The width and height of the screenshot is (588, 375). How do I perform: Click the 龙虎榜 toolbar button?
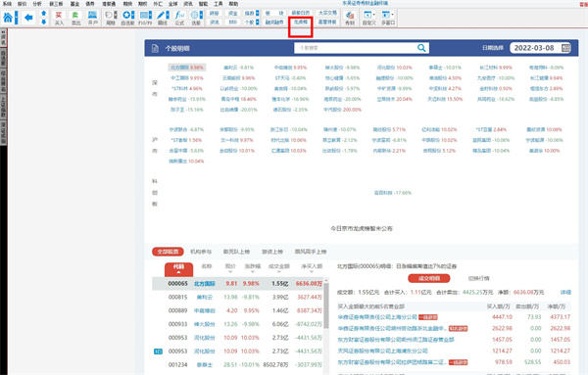pos(301,23)
